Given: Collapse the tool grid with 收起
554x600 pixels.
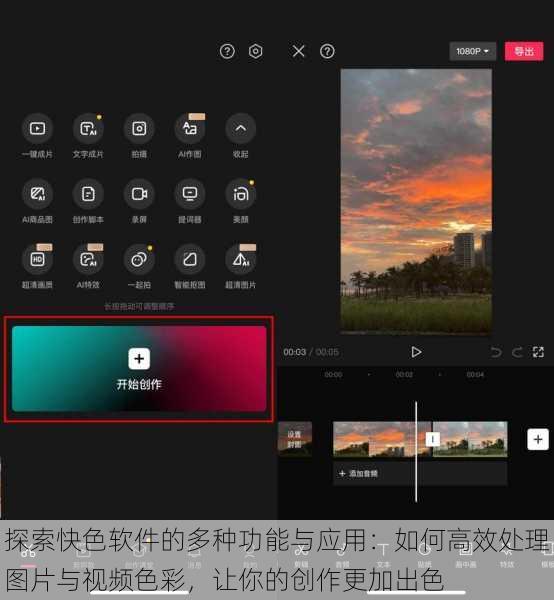Looking at the screenshot, I should [240, 129].
